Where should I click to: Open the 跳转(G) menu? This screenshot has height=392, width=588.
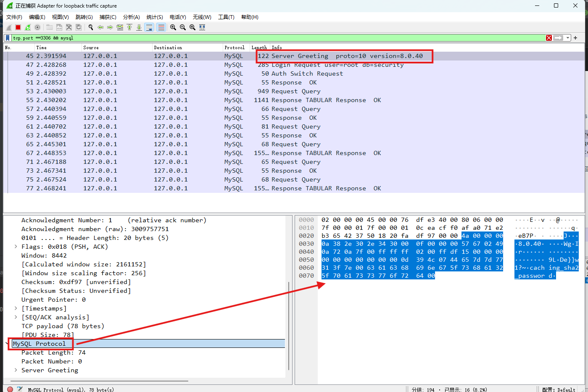(84, 17)
